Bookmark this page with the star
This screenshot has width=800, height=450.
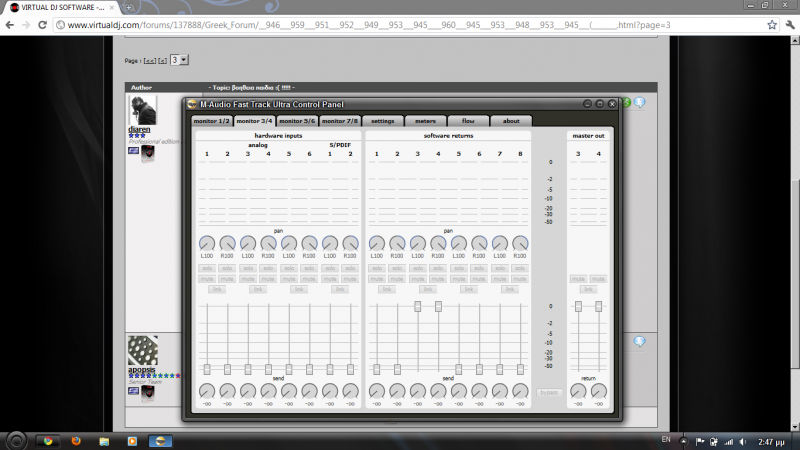(772, 25)
